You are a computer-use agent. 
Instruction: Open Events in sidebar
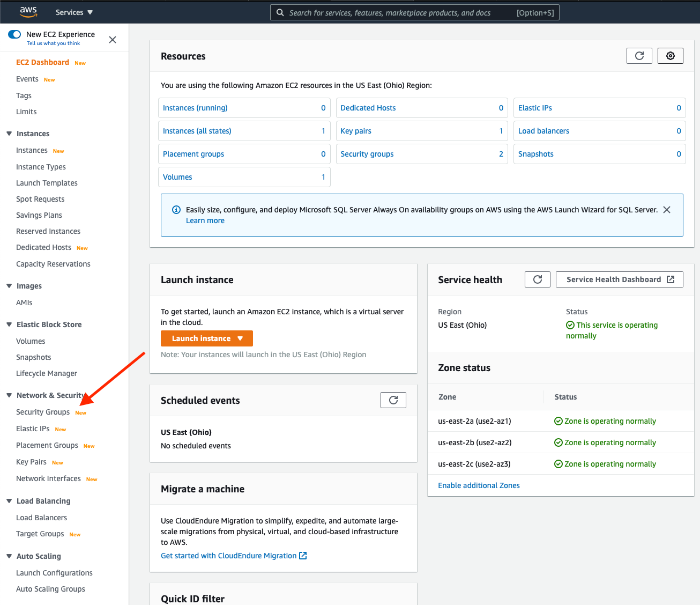tap(27, 79)
